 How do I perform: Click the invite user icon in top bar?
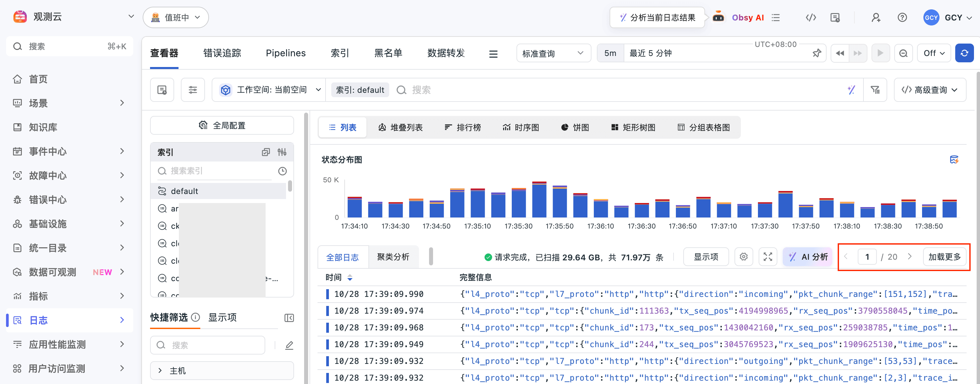[x=876, y=17]
